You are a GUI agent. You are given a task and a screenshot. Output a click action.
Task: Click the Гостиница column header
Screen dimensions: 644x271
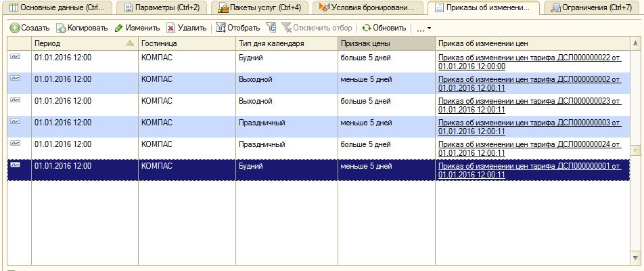(187, 43)
